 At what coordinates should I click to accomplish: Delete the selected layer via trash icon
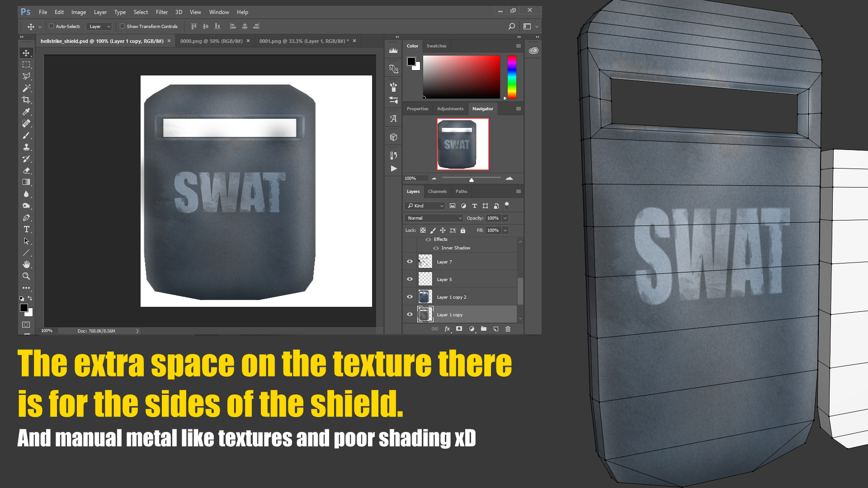click(x=508, y=329)
